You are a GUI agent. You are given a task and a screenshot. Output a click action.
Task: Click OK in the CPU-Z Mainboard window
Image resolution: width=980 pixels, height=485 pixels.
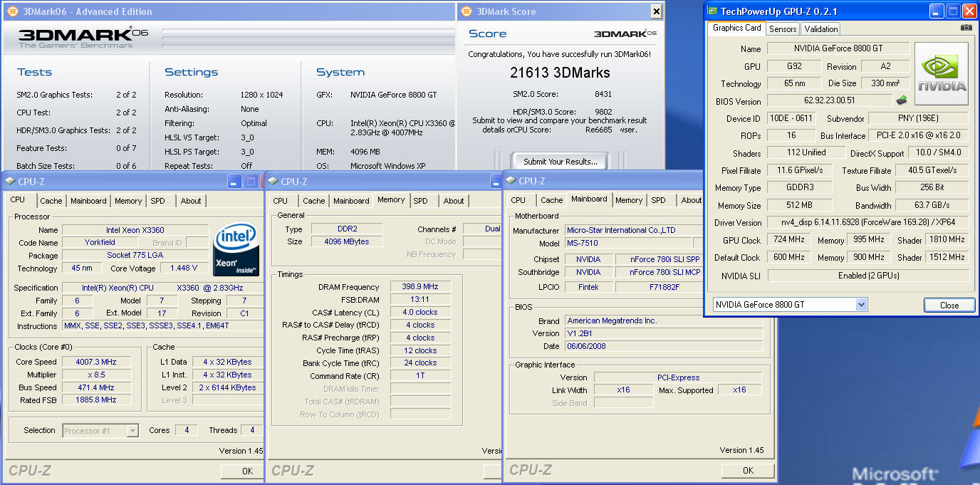click(748, 470)
